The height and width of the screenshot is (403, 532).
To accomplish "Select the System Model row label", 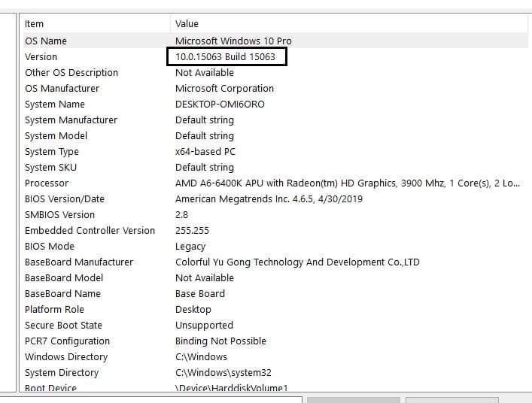I will (x=56, y=136).
